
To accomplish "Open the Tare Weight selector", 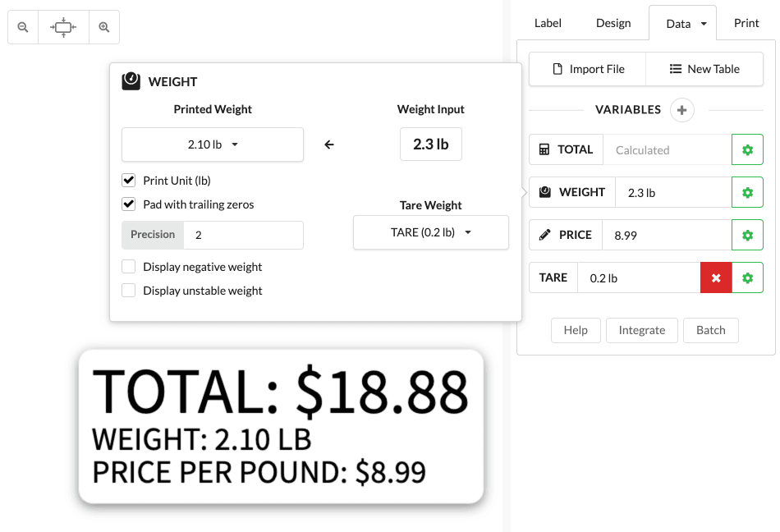I will [x=430, y=232].
